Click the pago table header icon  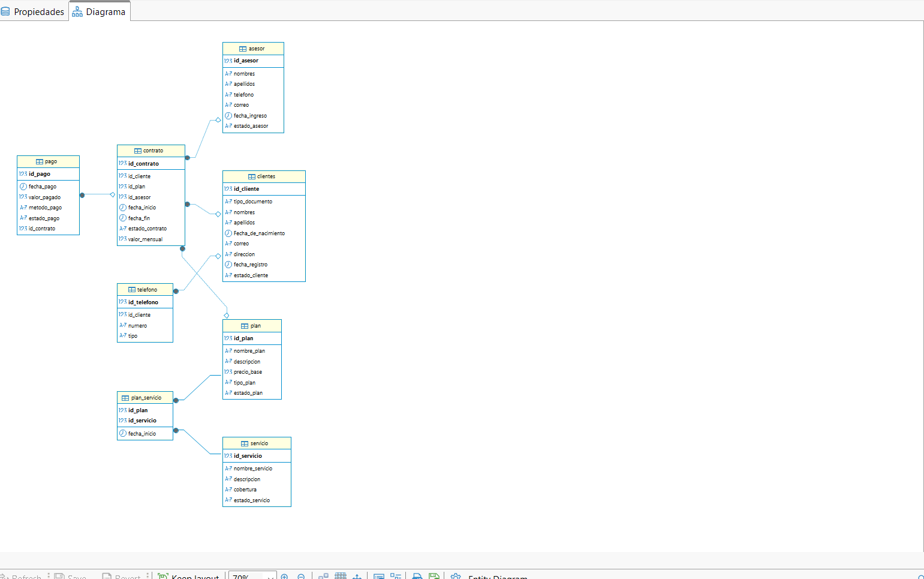pos(40,161)
